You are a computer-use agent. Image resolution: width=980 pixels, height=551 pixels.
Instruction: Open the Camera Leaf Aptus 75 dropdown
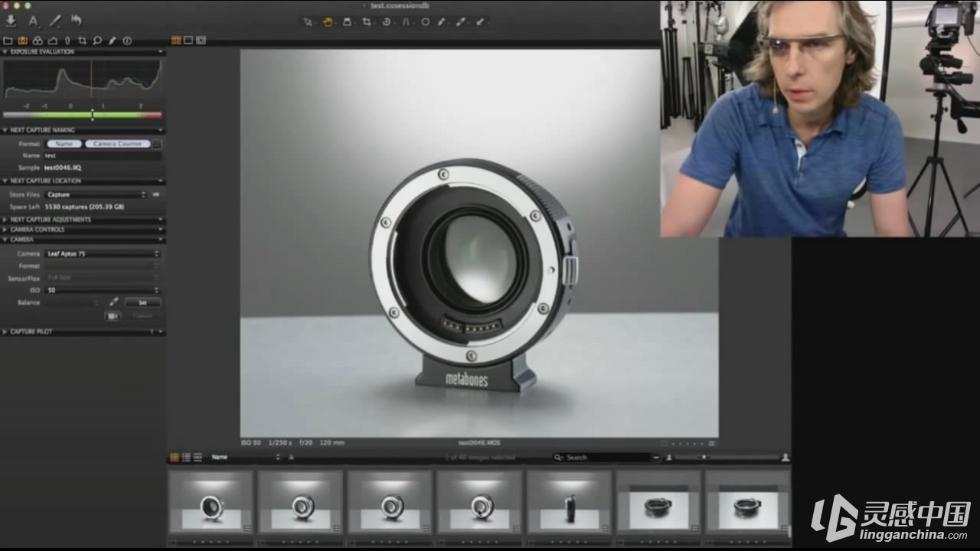coord(103,253)
